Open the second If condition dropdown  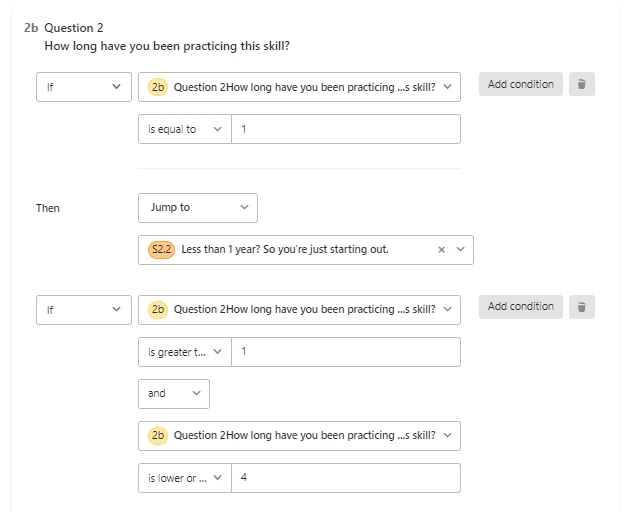[84, 310]
